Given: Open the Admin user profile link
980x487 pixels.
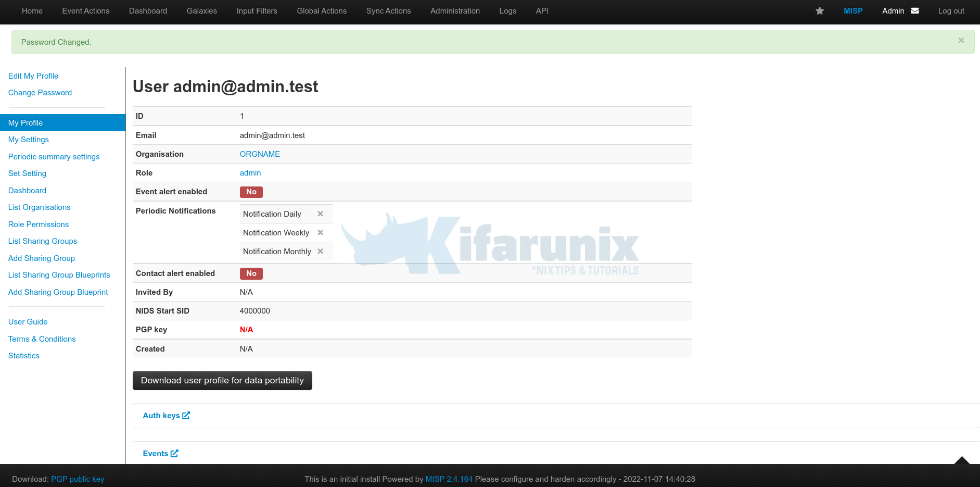Looking at the screenshot, I should (x=893, y=11).
